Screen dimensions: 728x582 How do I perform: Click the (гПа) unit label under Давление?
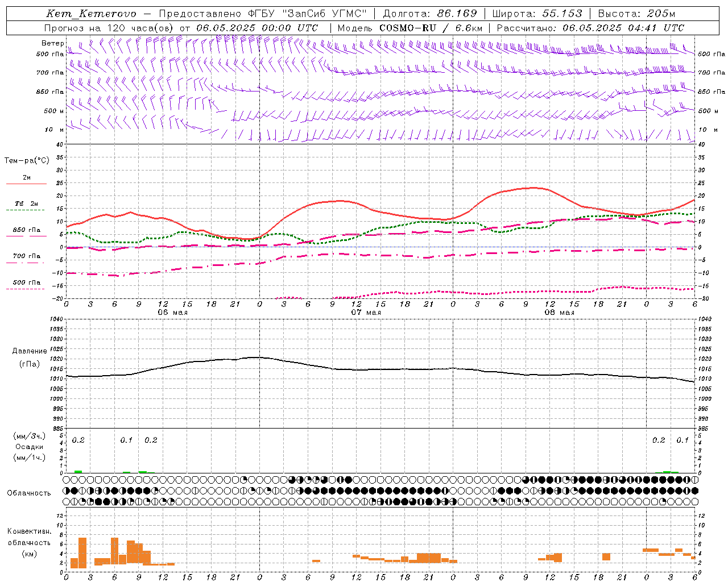tap(30, 364)
